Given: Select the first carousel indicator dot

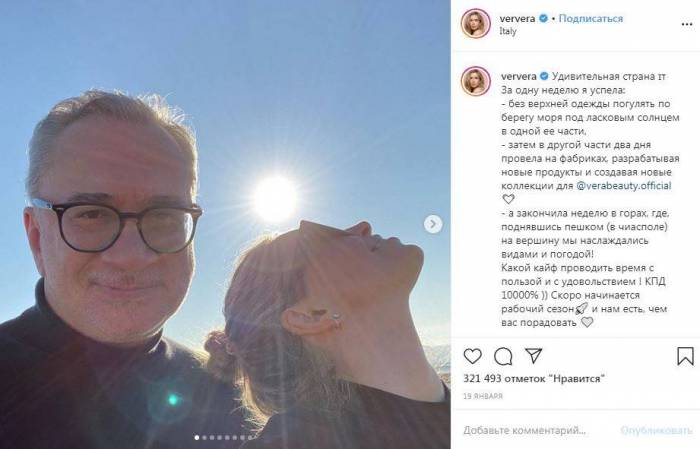Looking at the screenshot, I should tap(197, 438).
